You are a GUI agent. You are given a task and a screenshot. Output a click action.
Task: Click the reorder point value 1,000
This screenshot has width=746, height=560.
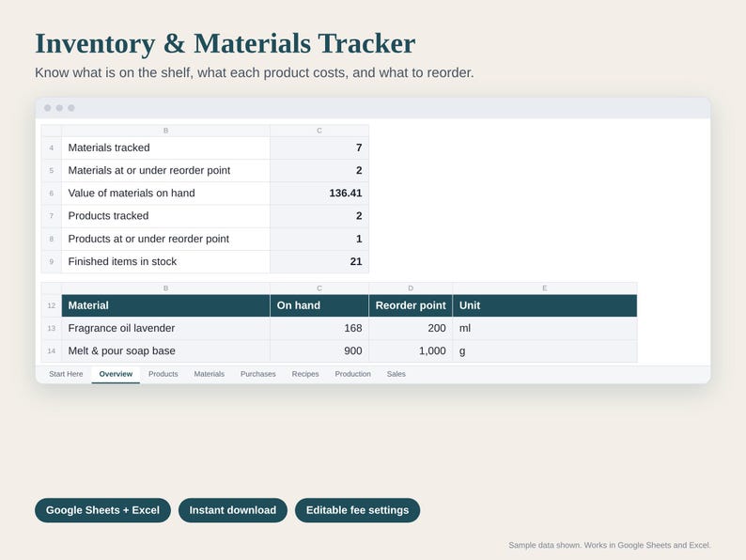[x=411, y=351]
